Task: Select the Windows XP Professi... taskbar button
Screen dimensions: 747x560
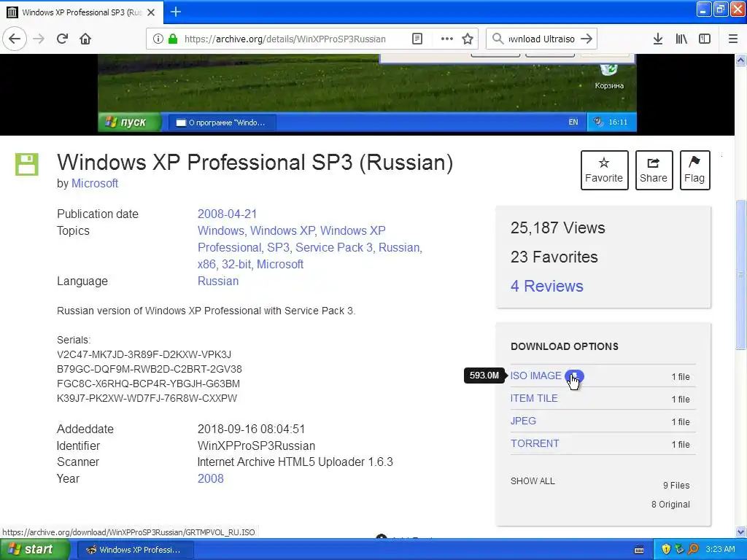Action: [135, 550]
